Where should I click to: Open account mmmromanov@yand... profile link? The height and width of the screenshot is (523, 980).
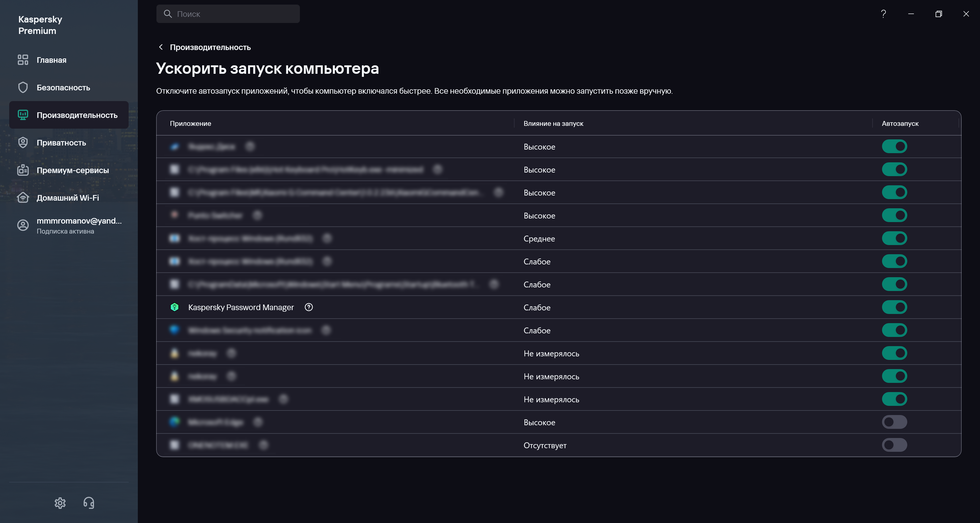point(79,221)
